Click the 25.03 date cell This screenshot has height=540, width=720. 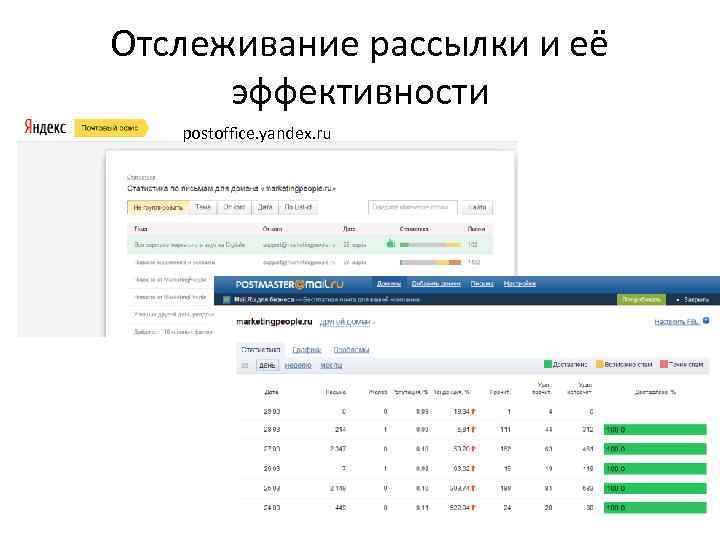pos(271,488)
